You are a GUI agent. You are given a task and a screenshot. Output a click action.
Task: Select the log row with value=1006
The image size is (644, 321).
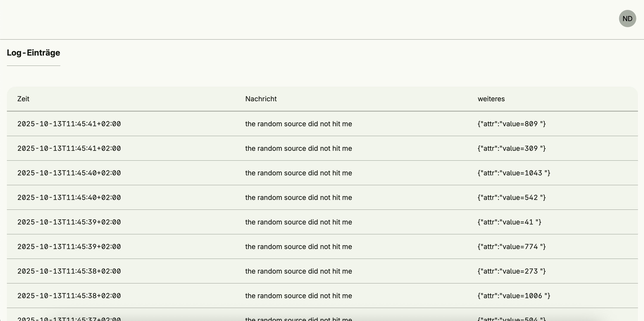[322, 296]
